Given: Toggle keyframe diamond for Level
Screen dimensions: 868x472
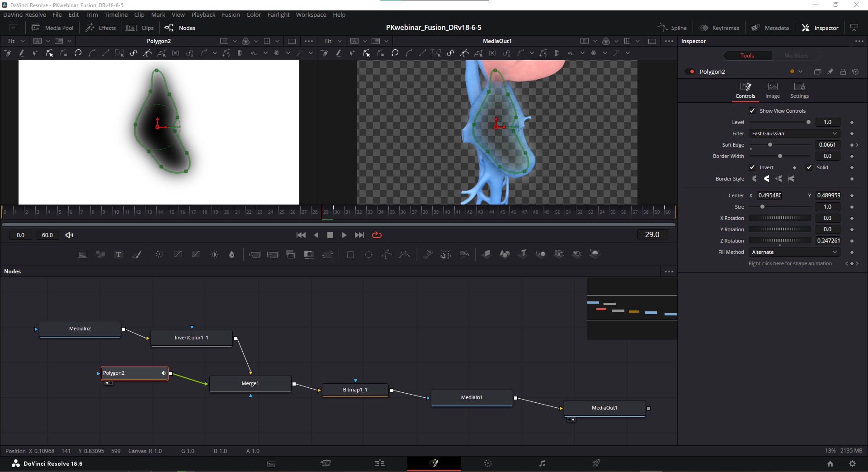Looking at the screenshot, I should 852,122.
